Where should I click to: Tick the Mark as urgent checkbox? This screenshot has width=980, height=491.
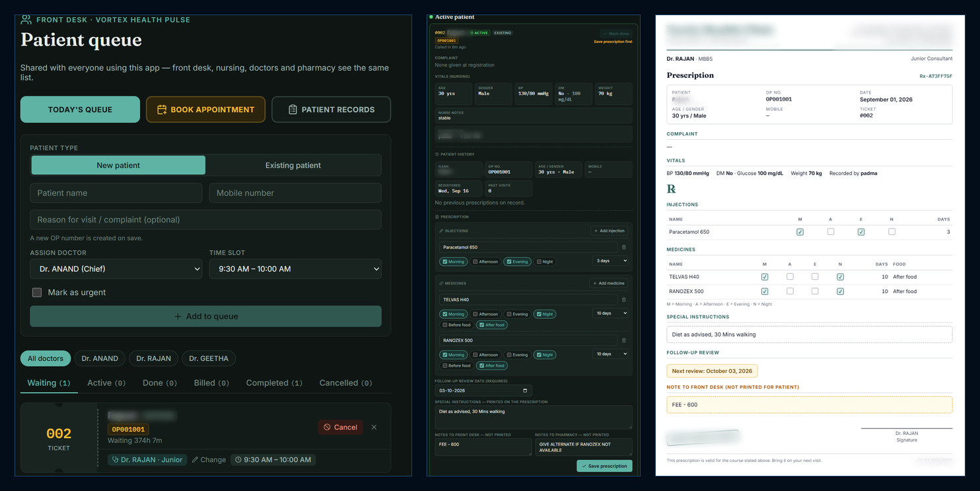coord(37,292)
